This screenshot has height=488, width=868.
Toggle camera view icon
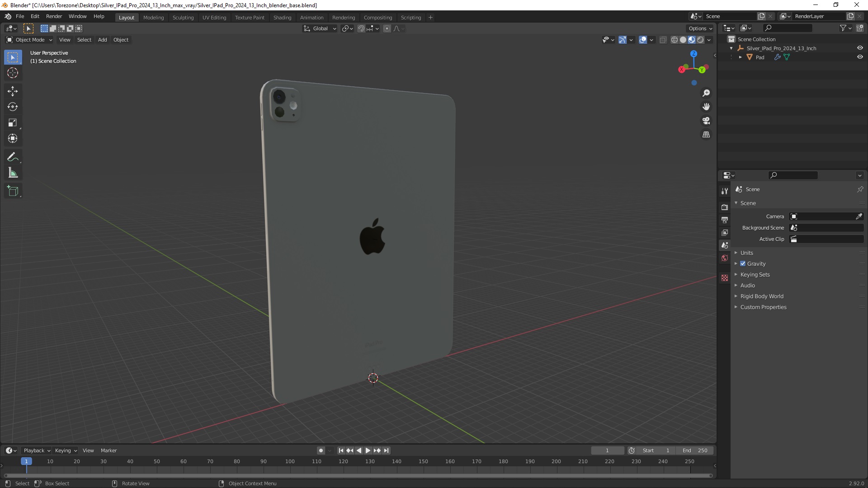pyautogui.click(x=706, y=121)
